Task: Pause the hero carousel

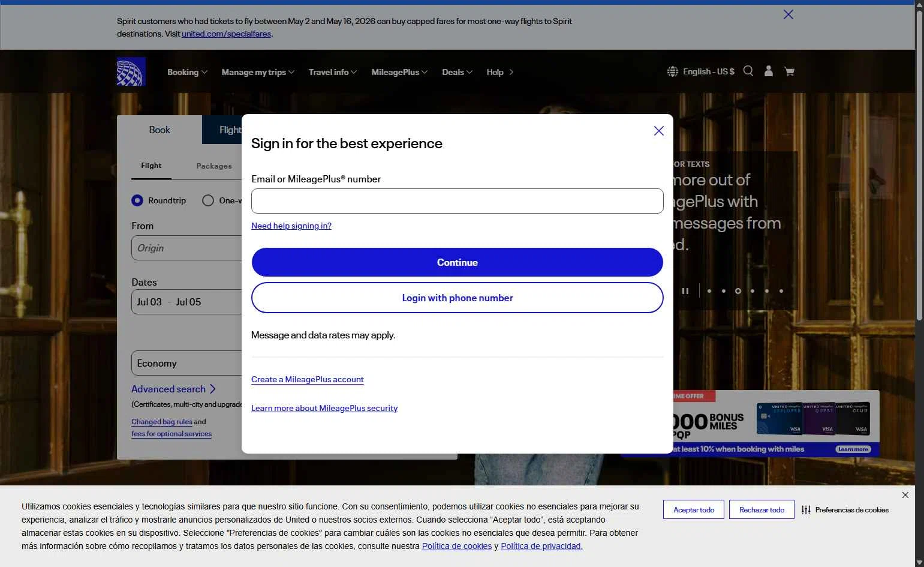Action: (x=685, y=291)
